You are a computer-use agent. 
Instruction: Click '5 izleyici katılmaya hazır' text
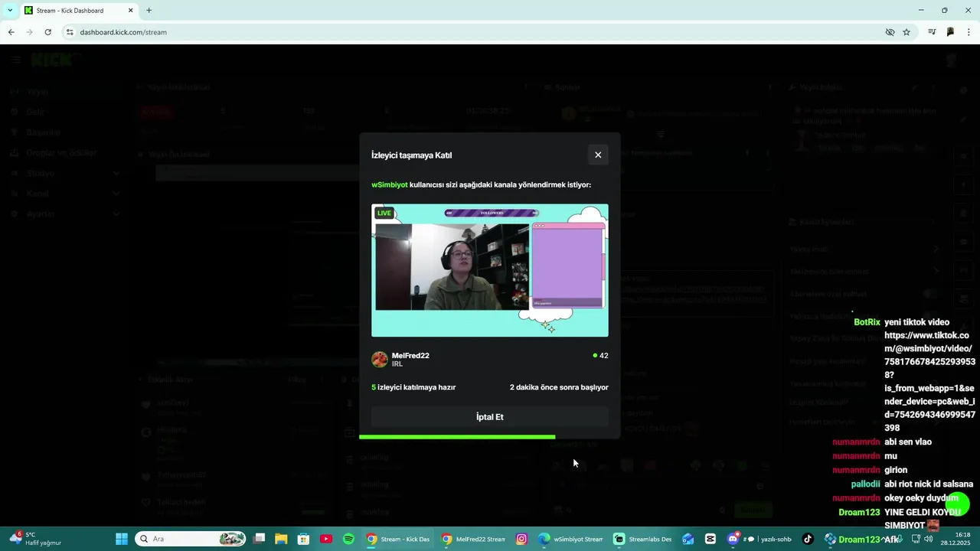click(413, 387)
